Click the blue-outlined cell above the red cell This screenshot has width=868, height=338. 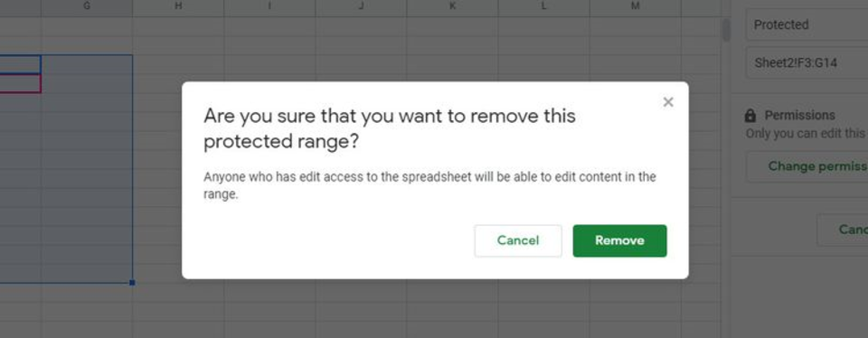pos(20,65)
